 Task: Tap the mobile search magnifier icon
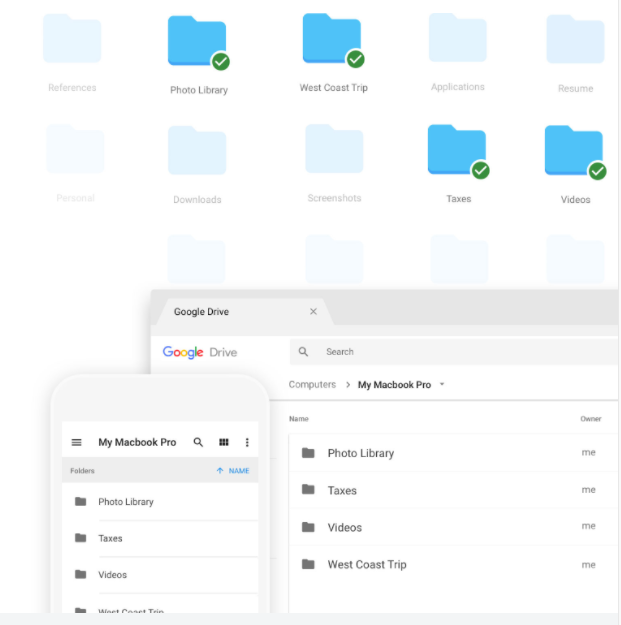coord(198,442)
